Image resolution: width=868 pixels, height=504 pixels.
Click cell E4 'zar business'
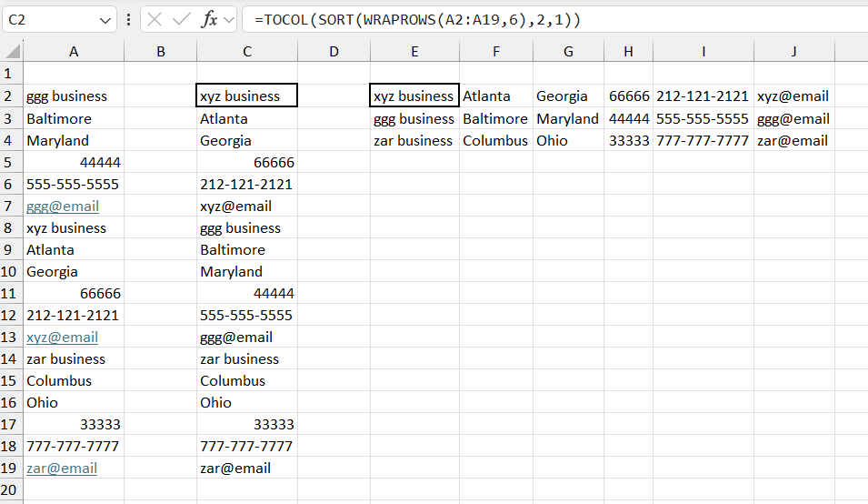point(414,141)
